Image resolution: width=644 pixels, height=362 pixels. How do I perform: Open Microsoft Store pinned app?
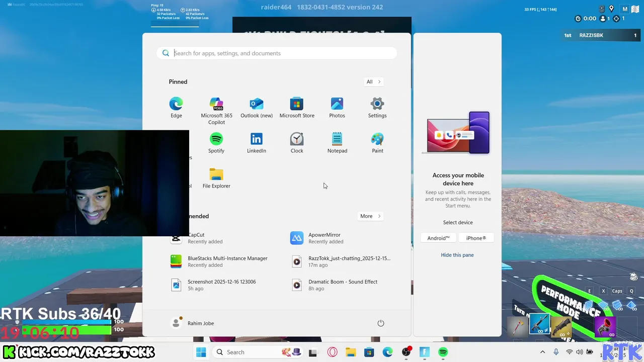[x=297, y=108]
